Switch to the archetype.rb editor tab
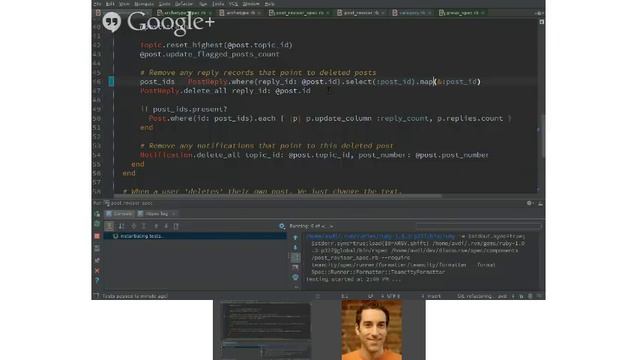The height and width of the screenshot is (360, 640). pos(240,13)
